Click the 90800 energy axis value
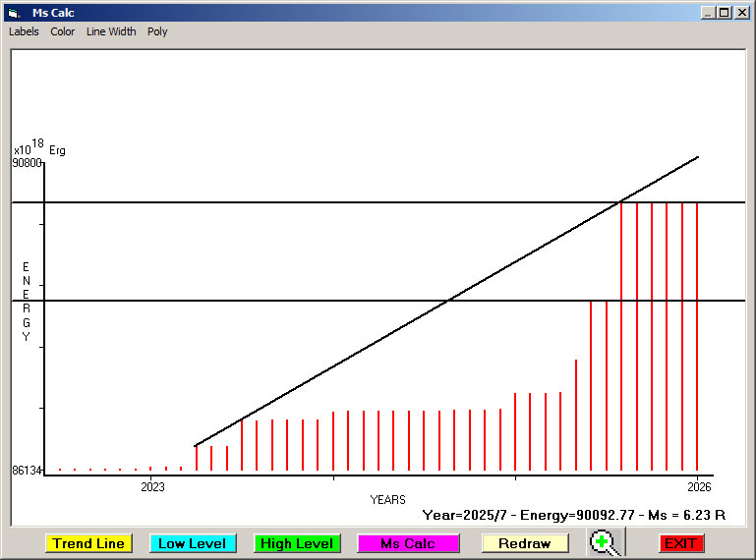Viewport: 756px width, 560px height. point(27,163)
